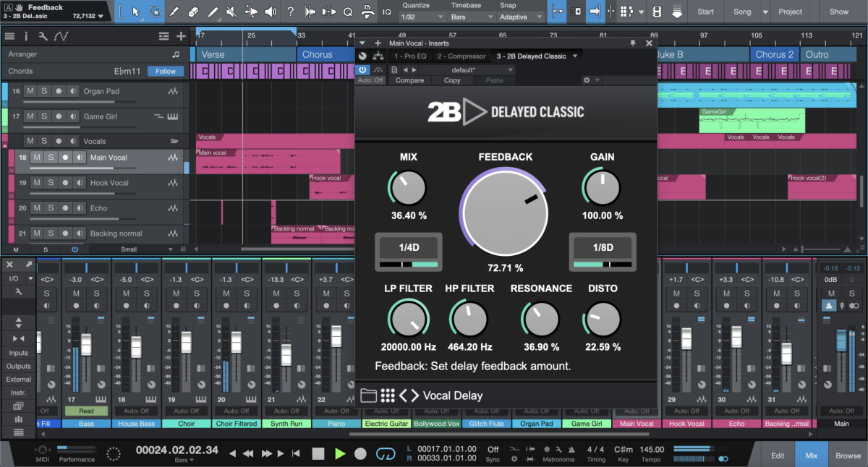Toggle loop playback in transport
The image size is (868, 467).
click(387, 454)
